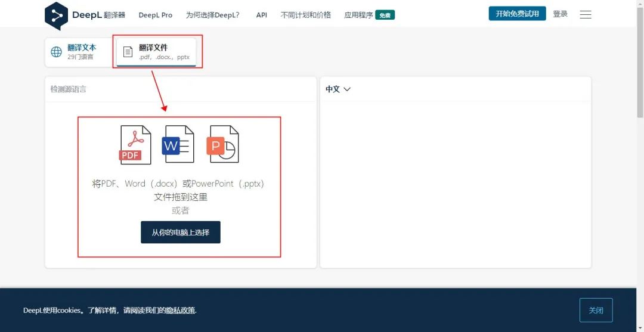Open 应用程序 in navigation
644x332 pixels.
[x=358, y=15]
